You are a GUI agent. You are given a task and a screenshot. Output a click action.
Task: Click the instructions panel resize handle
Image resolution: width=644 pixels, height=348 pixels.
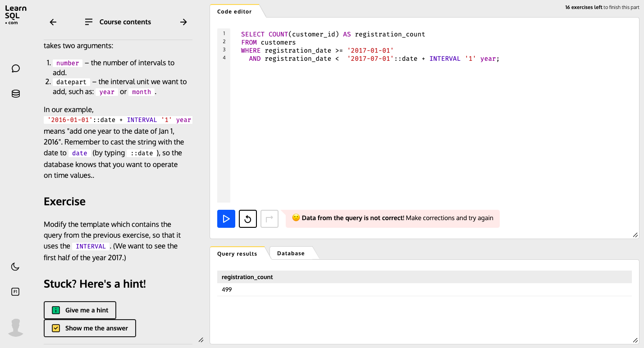[201, 340]
